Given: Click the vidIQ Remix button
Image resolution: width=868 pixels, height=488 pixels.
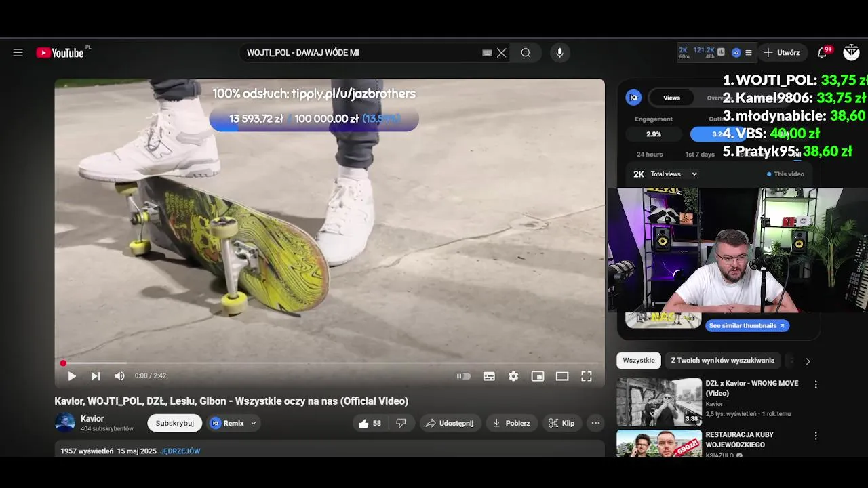Looking at the screenshot, I should [x=228, y=423].
